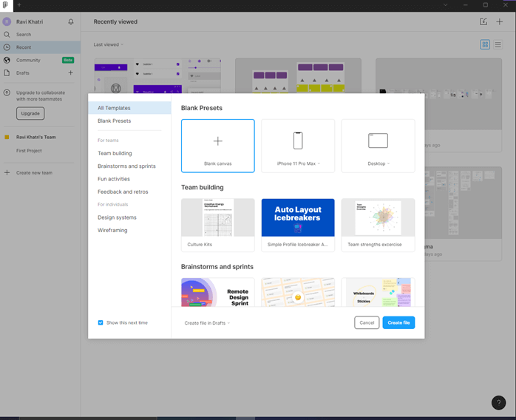This screenshot has height=420, width=516.
Task: Open Create file in Drafts dropdown
Action: (x=207, y=323)
